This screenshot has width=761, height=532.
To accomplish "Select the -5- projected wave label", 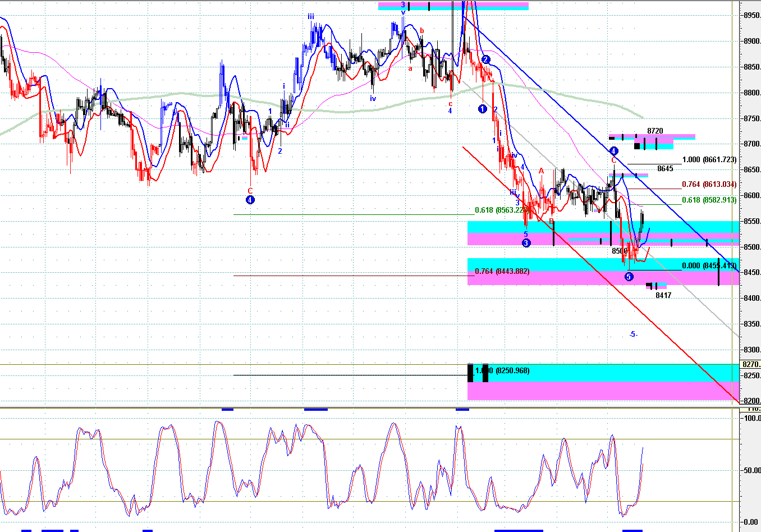I will (x=633, y=334).
